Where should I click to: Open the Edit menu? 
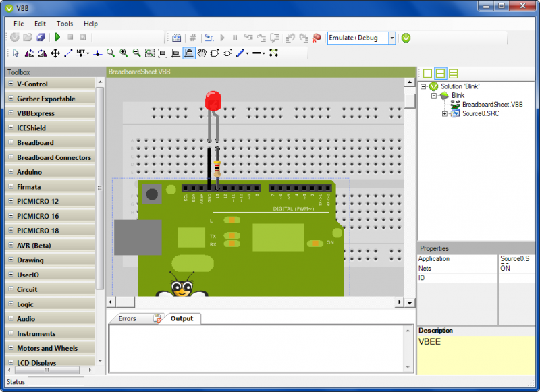(x=40, y=24)
